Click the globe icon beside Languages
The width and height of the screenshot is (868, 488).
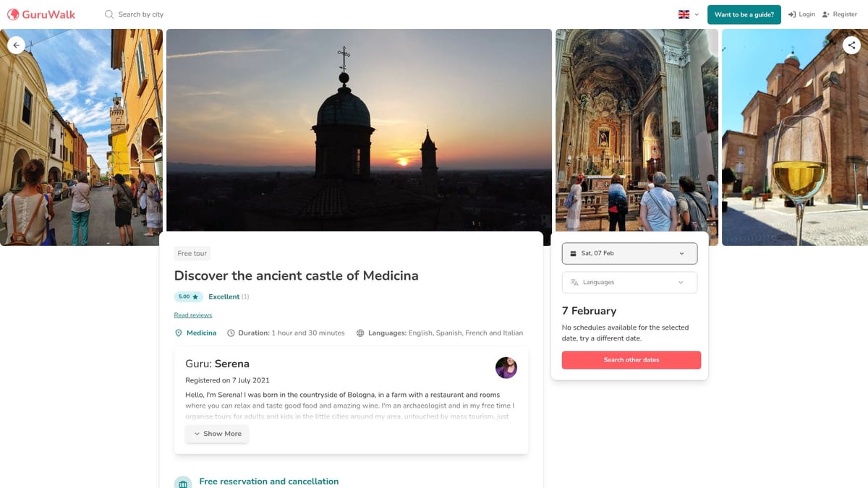point(360,333)
